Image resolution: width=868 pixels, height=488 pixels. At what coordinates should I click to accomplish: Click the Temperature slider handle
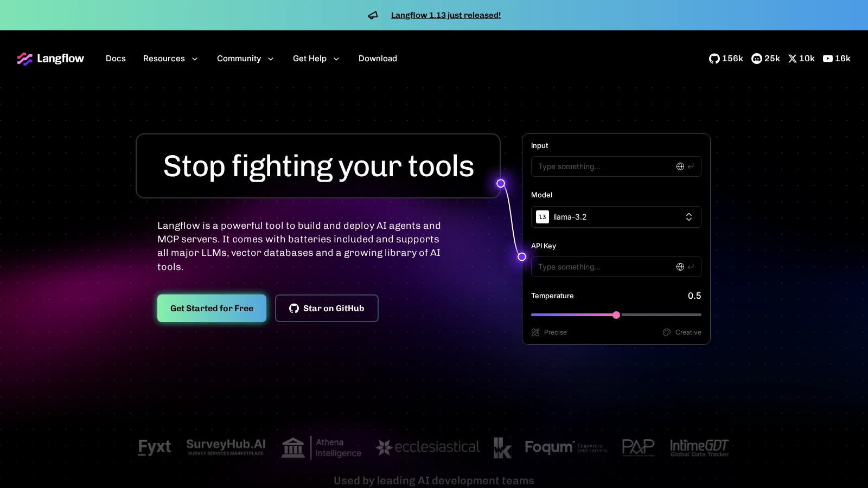(x=616, y=315)
